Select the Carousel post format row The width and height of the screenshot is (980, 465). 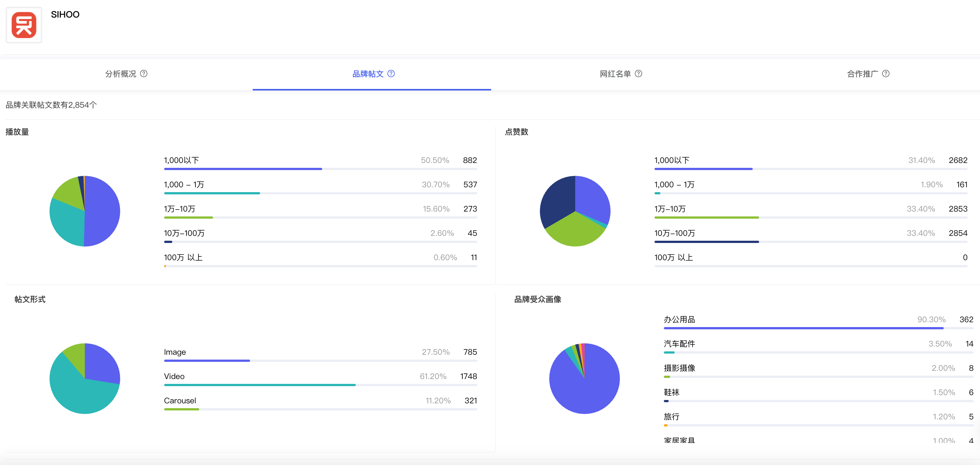[x=179, y=400]
